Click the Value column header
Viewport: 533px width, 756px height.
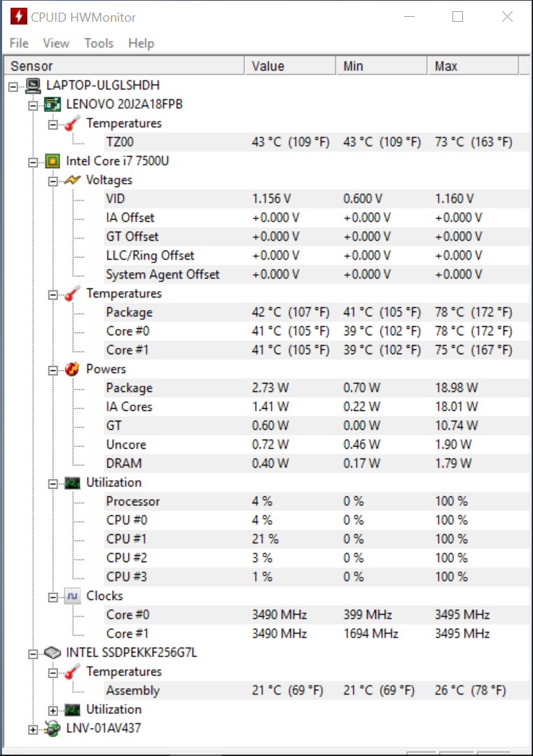(x=290, y=66)
